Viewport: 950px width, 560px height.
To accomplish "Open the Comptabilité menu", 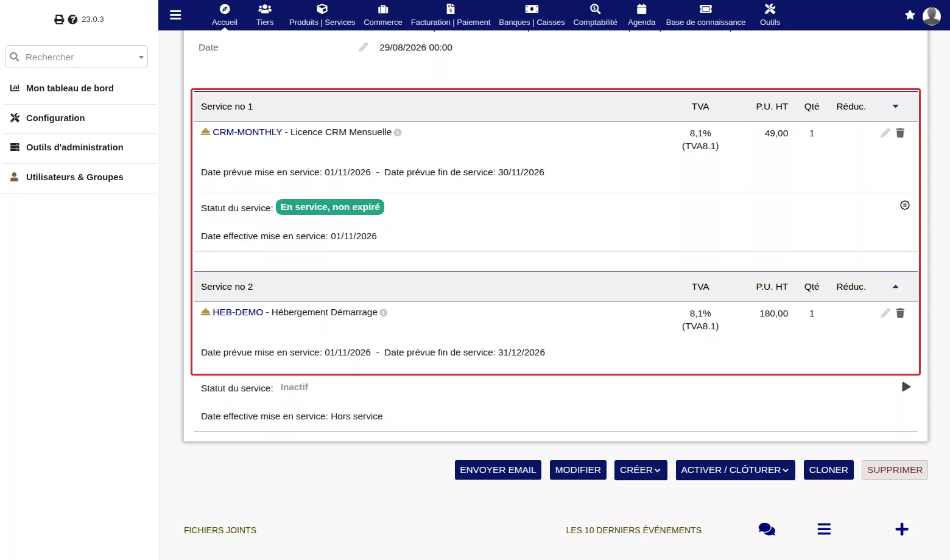I will [x=595, y=15].
